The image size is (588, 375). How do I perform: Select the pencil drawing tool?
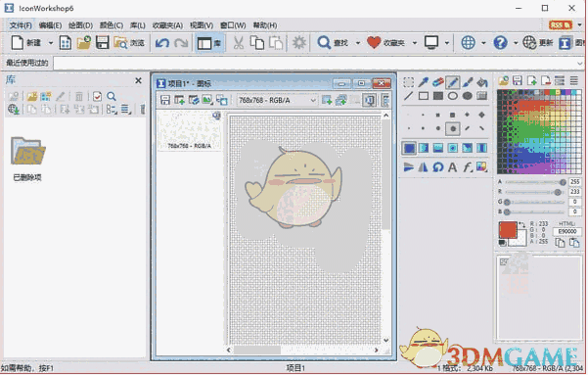(x=453, y=81)
